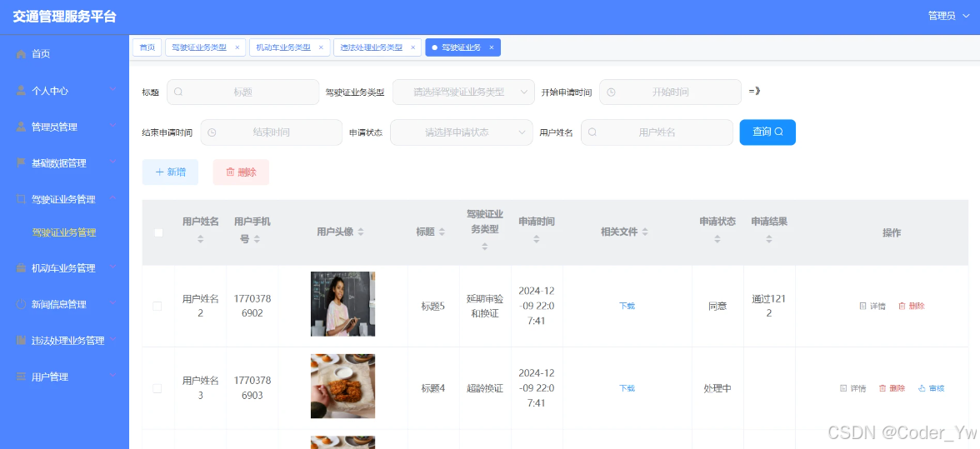The height and width of the screenshot is (449, 980).
Task: Close the active 驾驶证业务 tab
Action: 492,47
